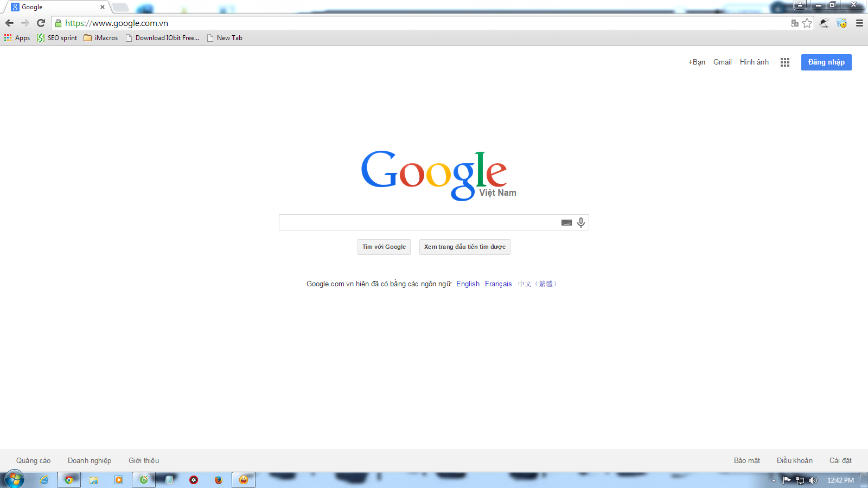Open a new browser tab
Image resolution: width=868 pixels, height=488 pixels.
coord(120,7)
